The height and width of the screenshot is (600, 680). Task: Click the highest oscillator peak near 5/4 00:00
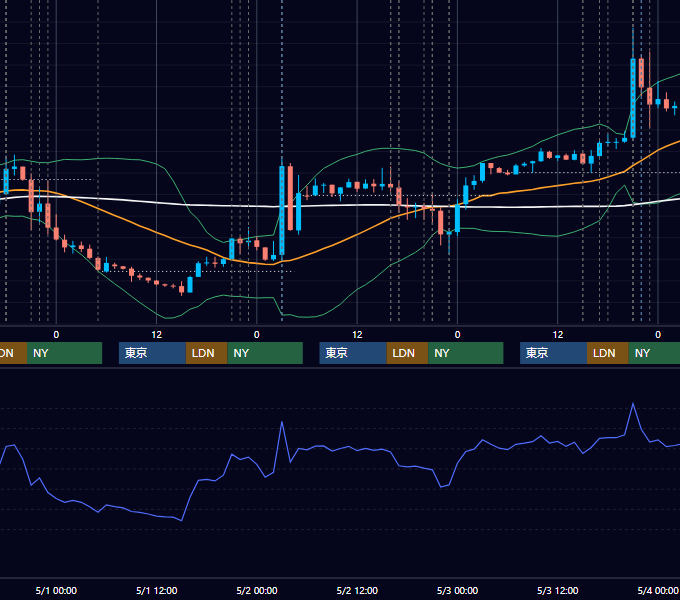(x=633, y=404)
